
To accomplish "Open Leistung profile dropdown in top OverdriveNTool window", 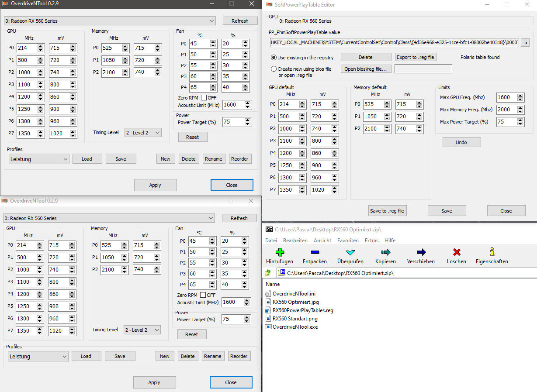I will [39, 159].
